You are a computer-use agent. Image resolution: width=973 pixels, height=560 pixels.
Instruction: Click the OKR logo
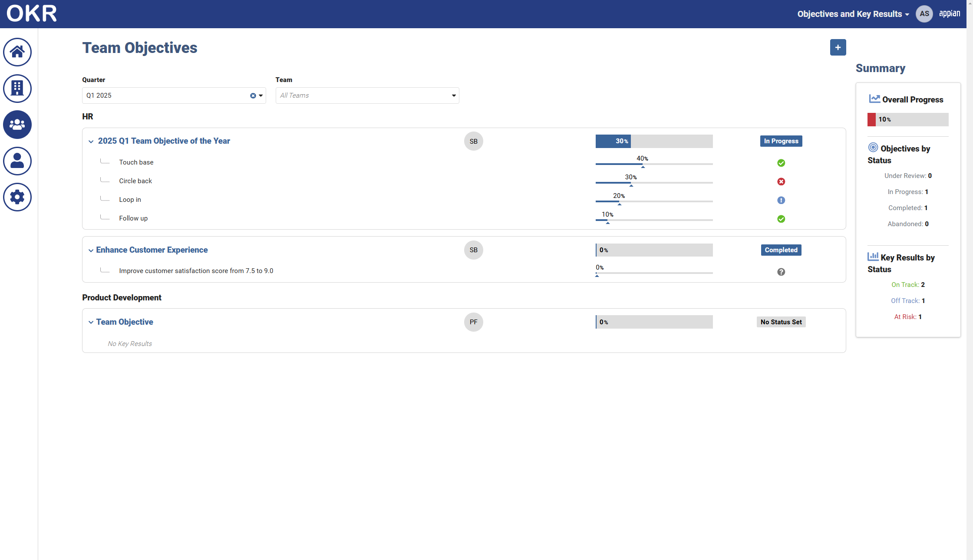[32, 14]
